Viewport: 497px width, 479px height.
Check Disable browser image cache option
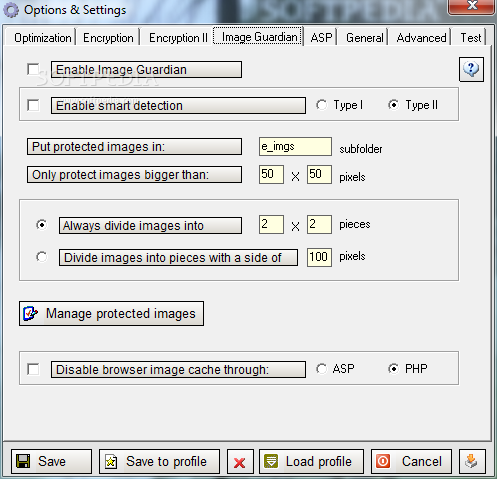click(x=33, y=369)
